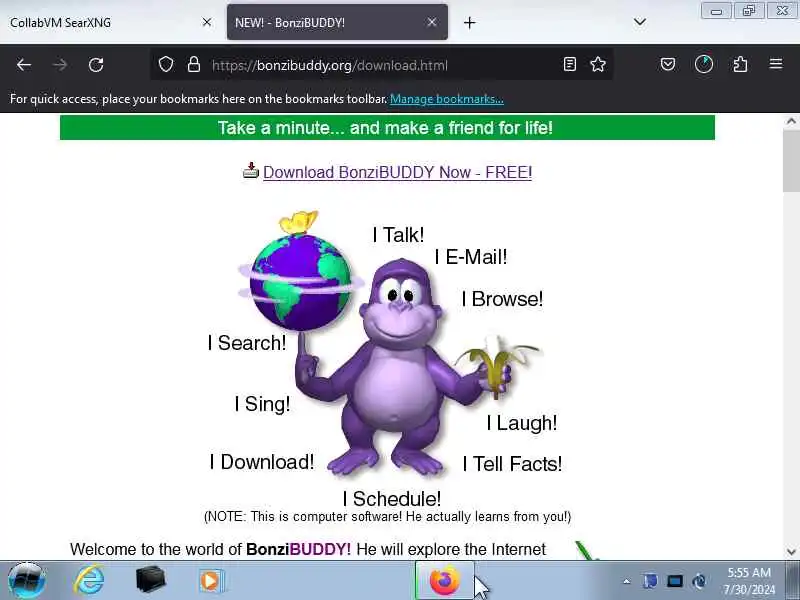The image size is (800, 600).
Task: Click the 'I Sing!' text
Action: 262,404
